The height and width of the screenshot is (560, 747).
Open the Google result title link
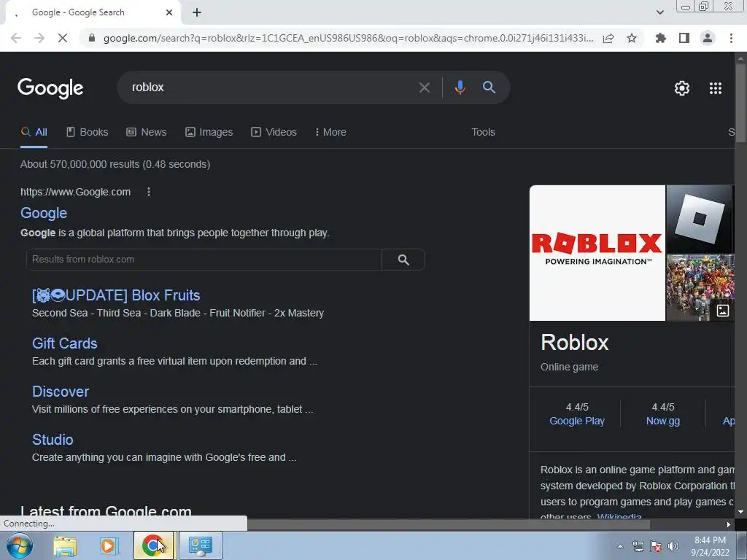(44, 213)
